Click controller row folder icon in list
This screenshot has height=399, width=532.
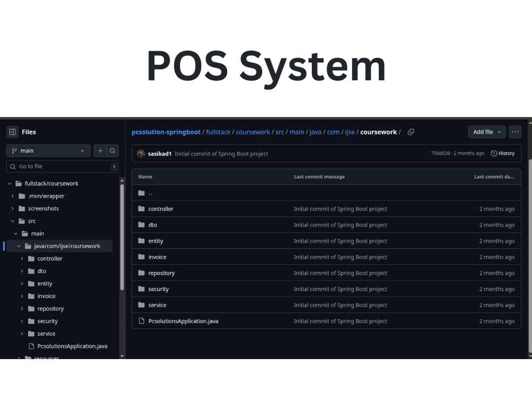click(142, 209)
